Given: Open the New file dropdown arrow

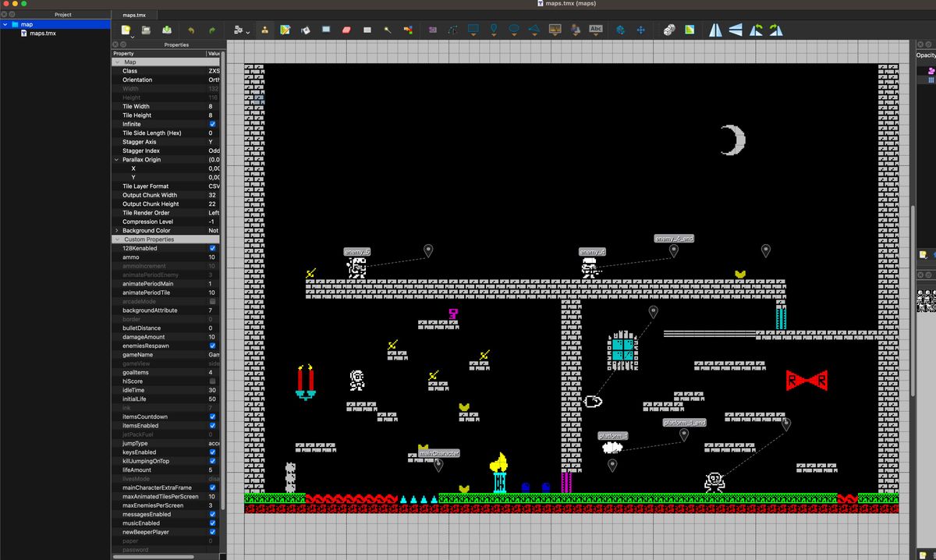Looking at the screenshot, I should click(x=133, y=36).
